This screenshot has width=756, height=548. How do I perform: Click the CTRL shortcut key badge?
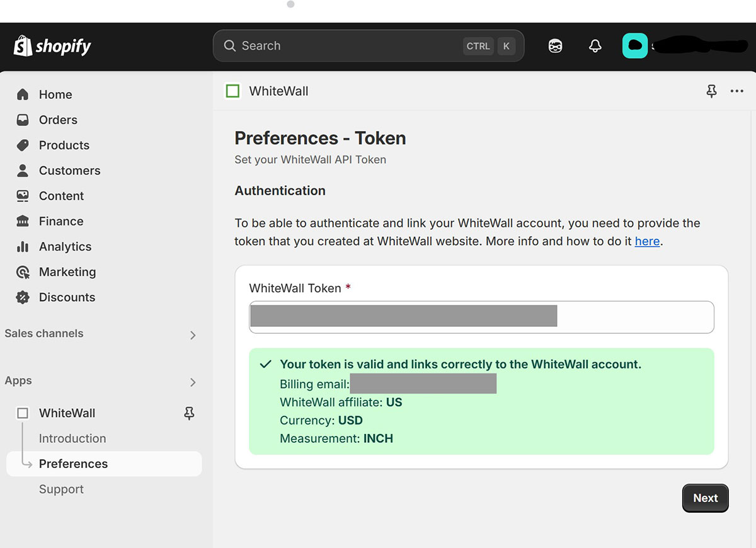478,46
